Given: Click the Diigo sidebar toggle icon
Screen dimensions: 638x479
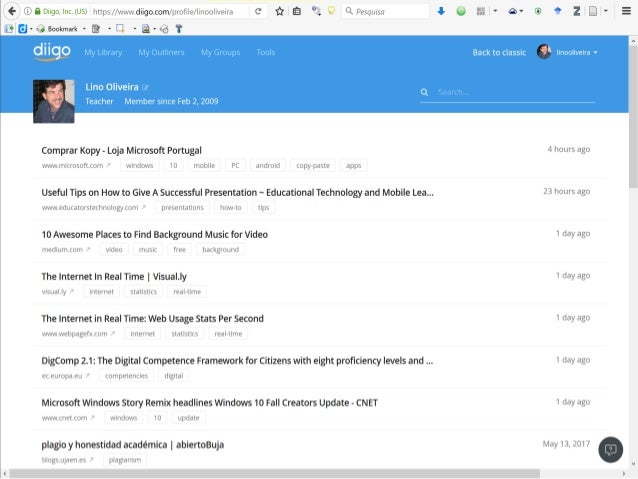Looking at the screenshot, I should point(9,28).
